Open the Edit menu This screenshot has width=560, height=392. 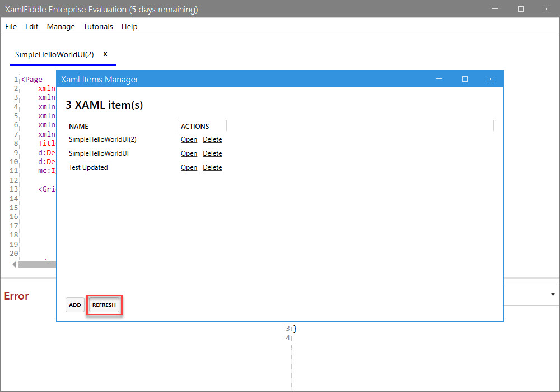coord(31,26)
